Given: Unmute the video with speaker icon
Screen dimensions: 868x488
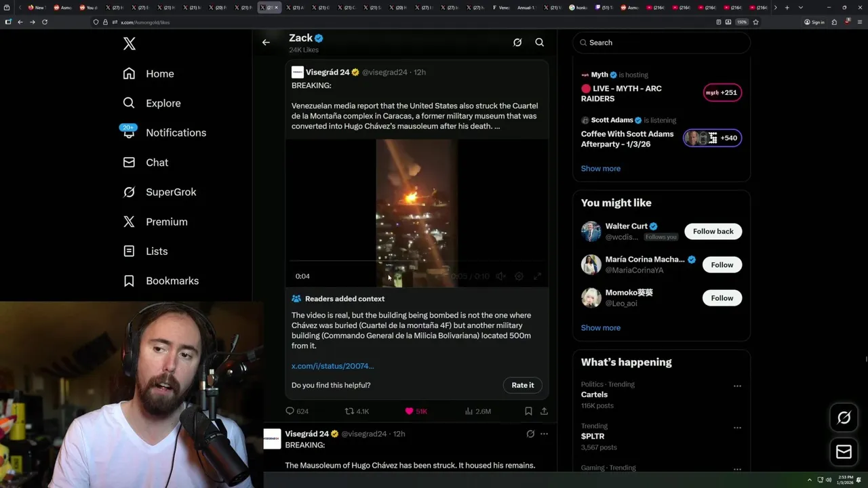Looking at the screenshot, I should click(x=501, y=276).
